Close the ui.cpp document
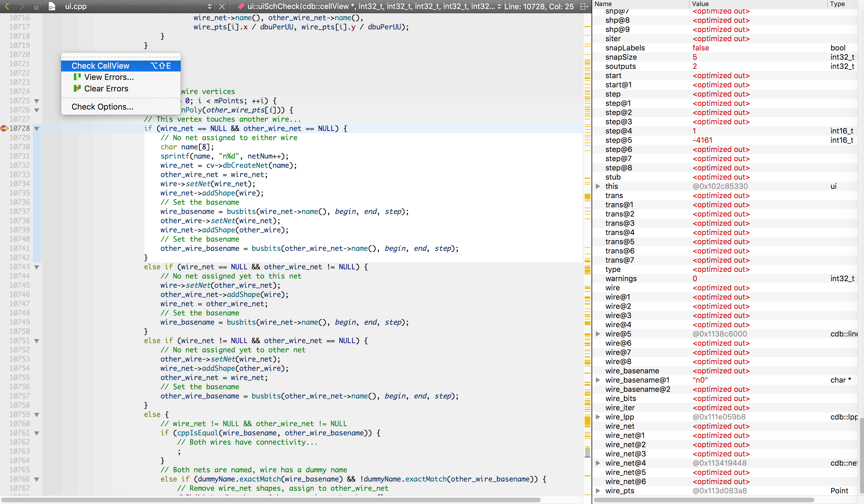This screenshot has width=864, height=504. 222,6
